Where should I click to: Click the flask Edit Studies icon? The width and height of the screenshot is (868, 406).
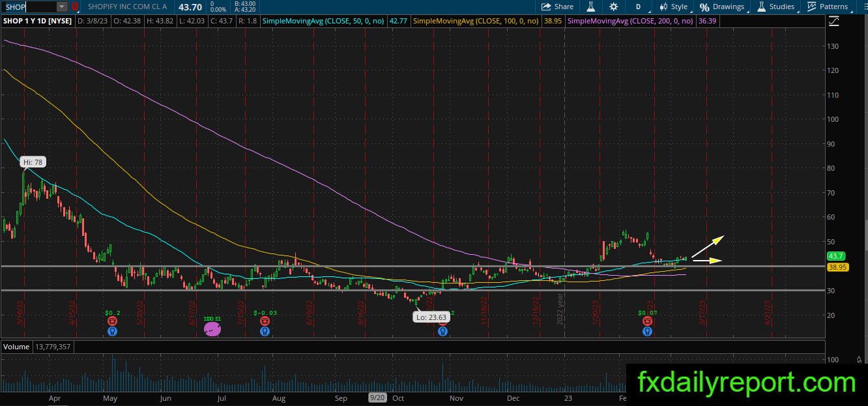click(591, 7)
